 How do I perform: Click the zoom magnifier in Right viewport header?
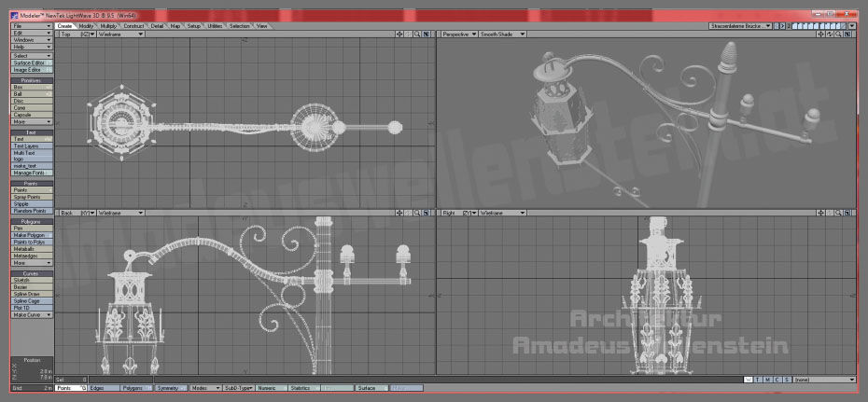click(840, 213)
